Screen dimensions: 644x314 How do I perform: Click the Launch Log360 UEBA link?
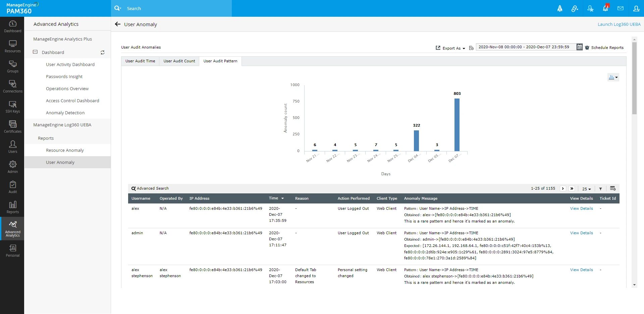point(619,24)
